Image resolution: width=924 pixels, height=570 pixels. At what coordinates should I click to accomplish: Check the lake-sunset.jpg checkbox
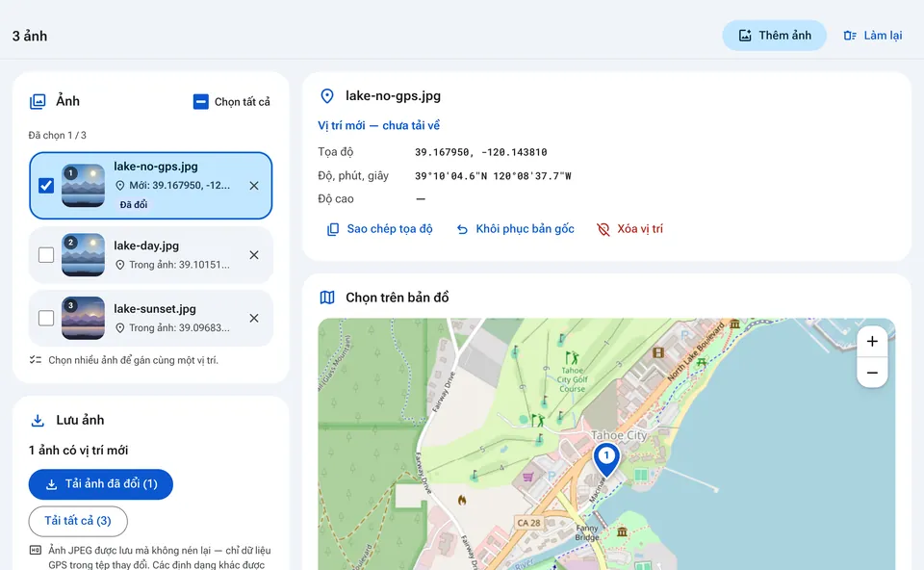point(46,319)
